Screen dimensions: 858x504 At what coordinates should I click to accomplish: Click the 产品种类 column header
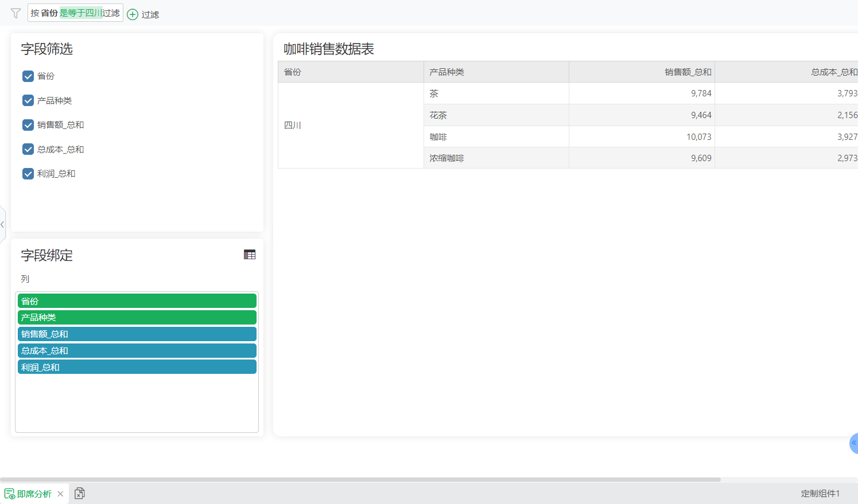tap(496, 72)
